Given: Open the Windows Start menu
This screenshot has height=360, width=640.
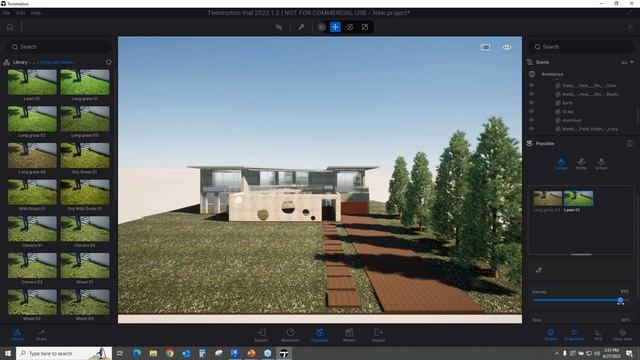Looking at the screenshot, I should (x=8, y=353).
